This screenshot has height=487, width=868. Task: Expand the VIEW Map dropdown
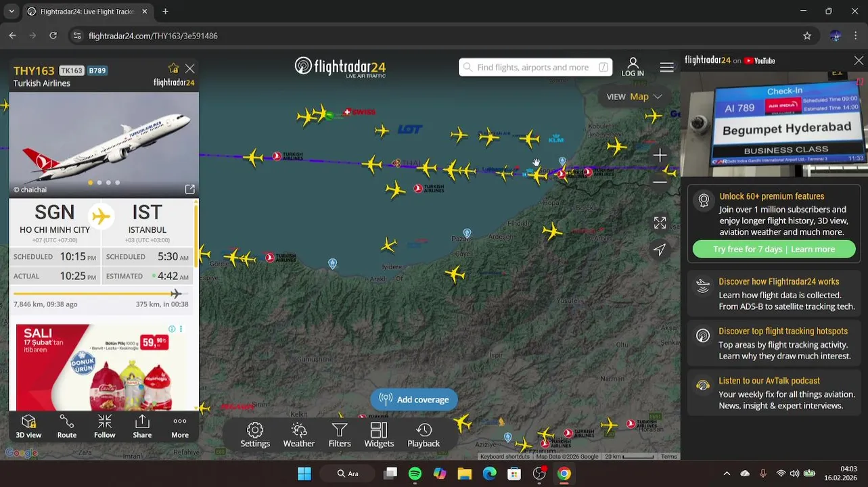coord(634,97)
